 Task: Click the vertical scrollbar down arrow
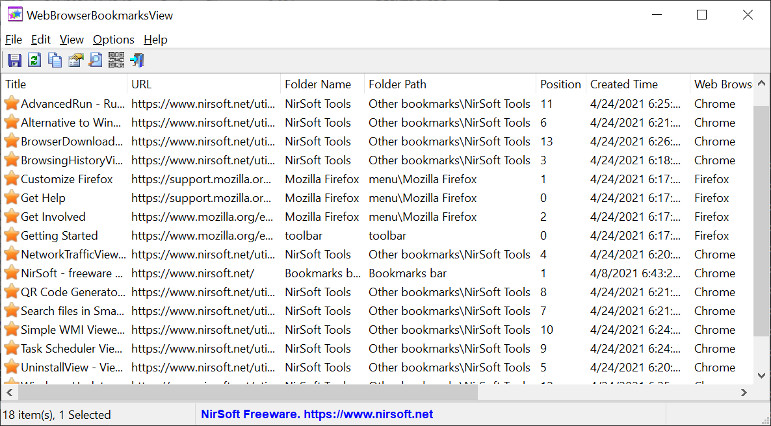(x=762, y=376)
